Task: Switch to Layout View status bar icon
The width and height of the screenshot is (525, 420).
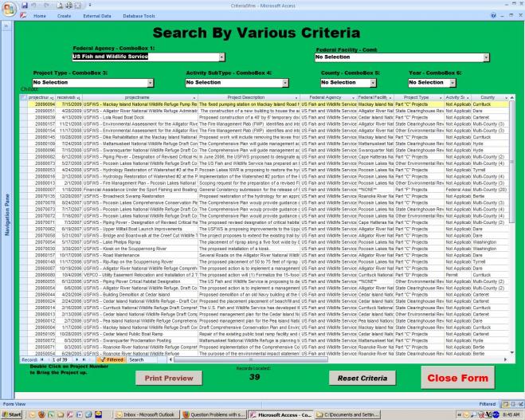Action: point(513,404)
